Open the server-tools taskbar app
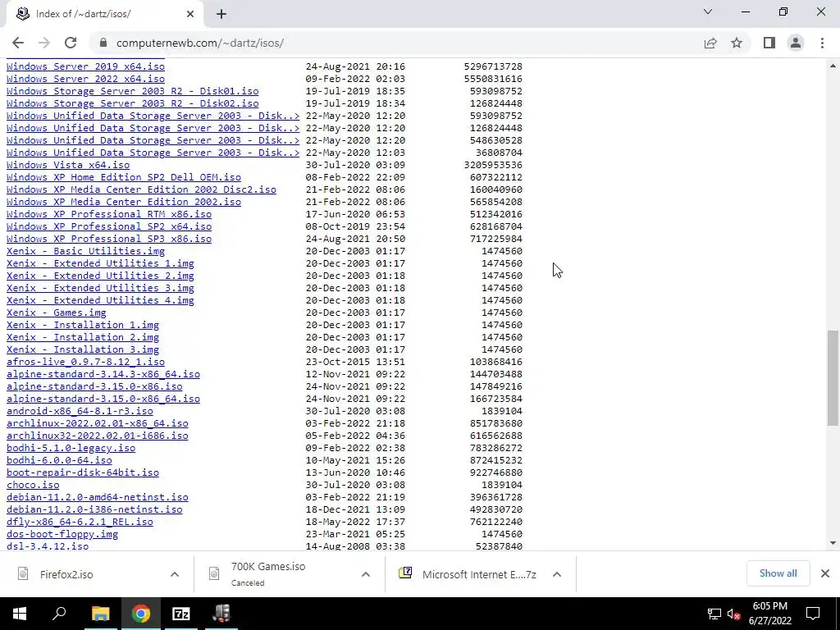The height and width of the screenshot is (630, 840). pos(221,614)
